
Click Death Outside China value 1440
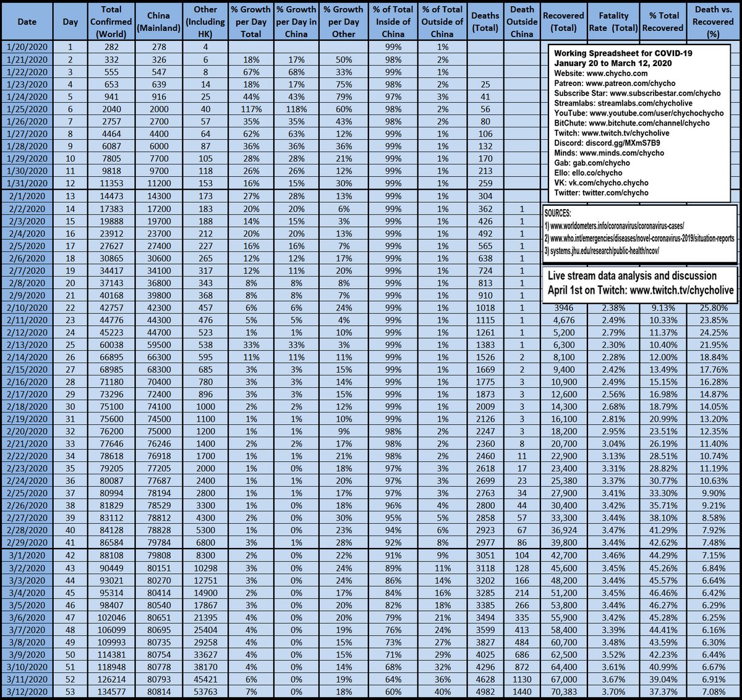[522, 691]
